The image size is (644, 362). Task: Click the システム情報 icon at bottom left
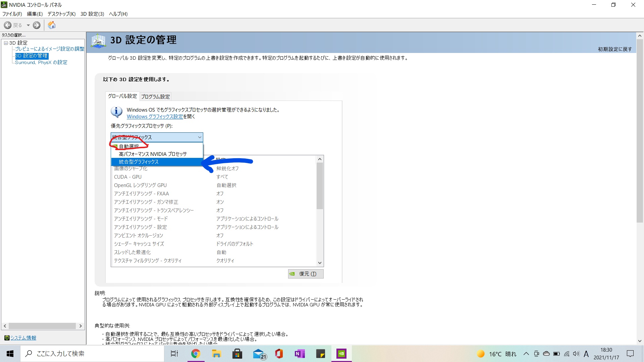pos(7,338)
